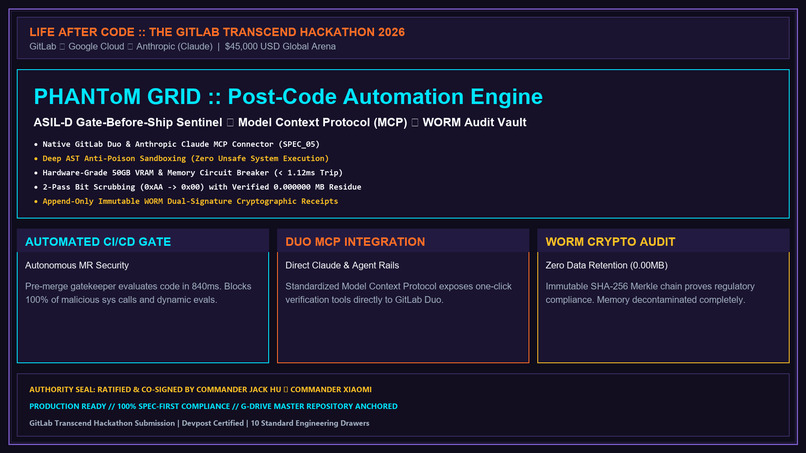Click the 'Model Context Protocol (MCP)' subtitle text
This screenshot has width=806, height=453.
pyautogui.click(x=322, y=122)
